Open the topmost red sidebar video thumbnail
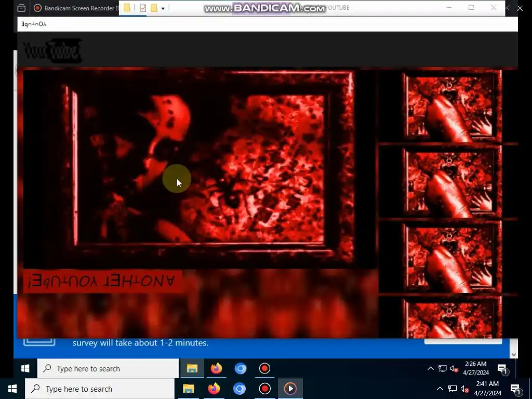The width and height of the screenshot is (532, 399). tap(451, 107)
